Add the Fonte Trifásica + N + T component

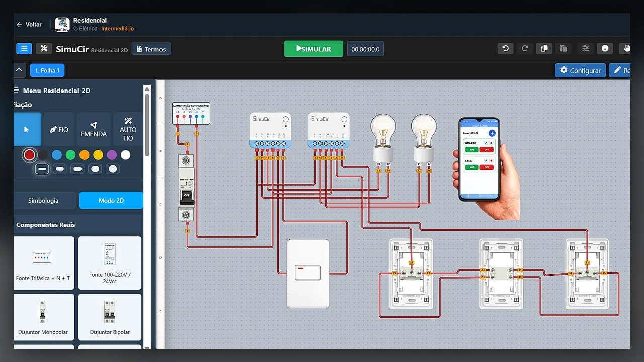(43, 263)
